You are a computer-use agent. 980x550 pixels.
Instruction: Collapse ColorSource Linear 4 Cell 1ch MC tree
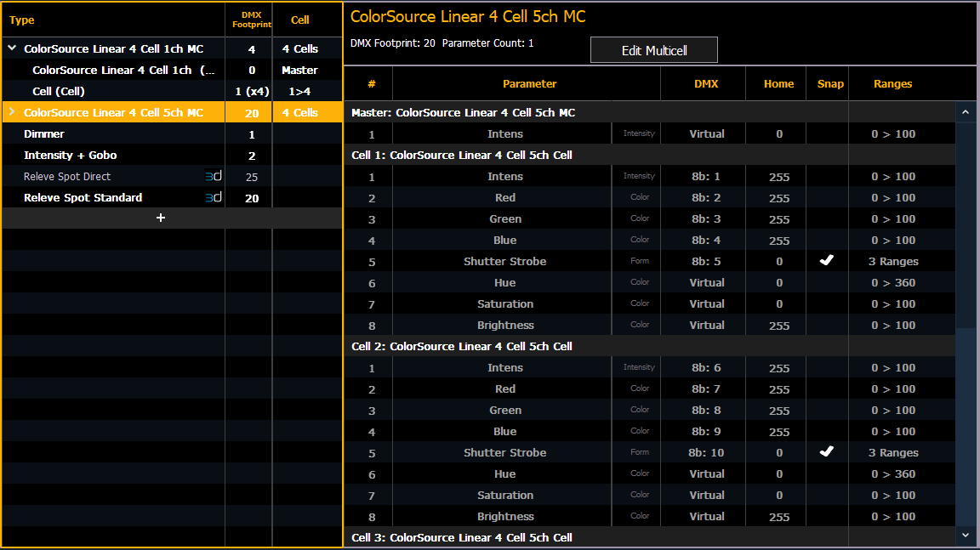pos(12,48)
